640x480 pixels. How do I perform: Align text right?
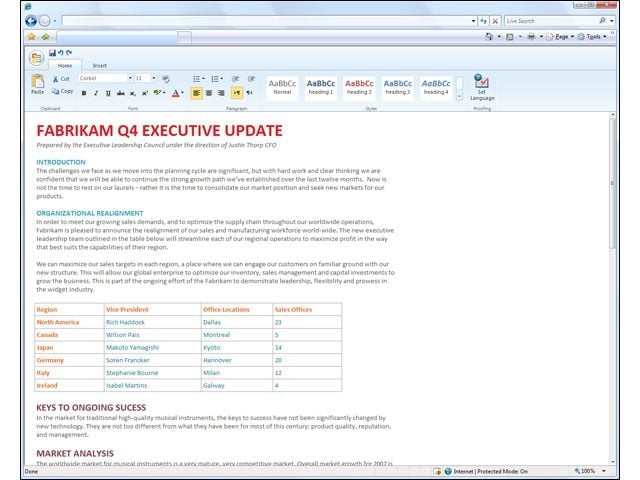point(221,93)
